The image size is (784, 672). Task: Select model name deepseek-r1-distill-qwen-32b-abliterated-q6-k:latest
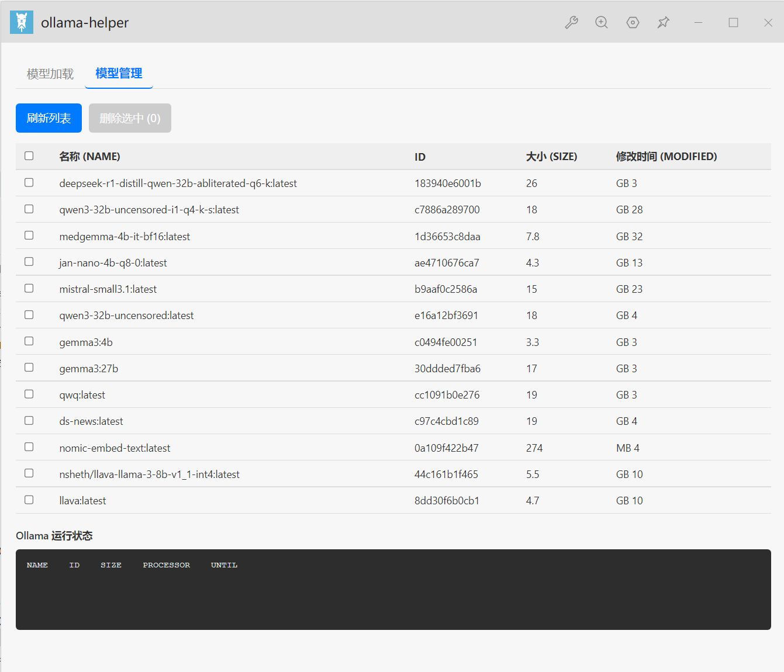coord(178,183)
